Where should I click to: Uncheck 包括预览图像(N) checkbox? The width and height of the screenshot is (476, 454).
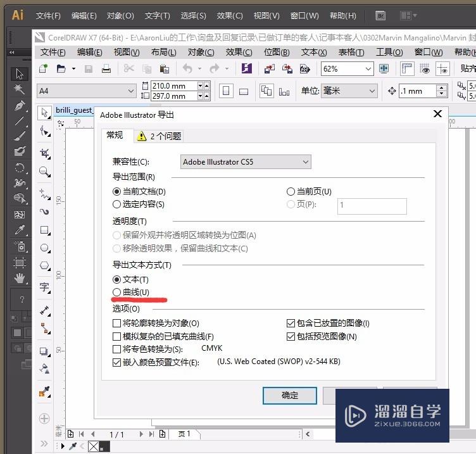click(322, 336)
